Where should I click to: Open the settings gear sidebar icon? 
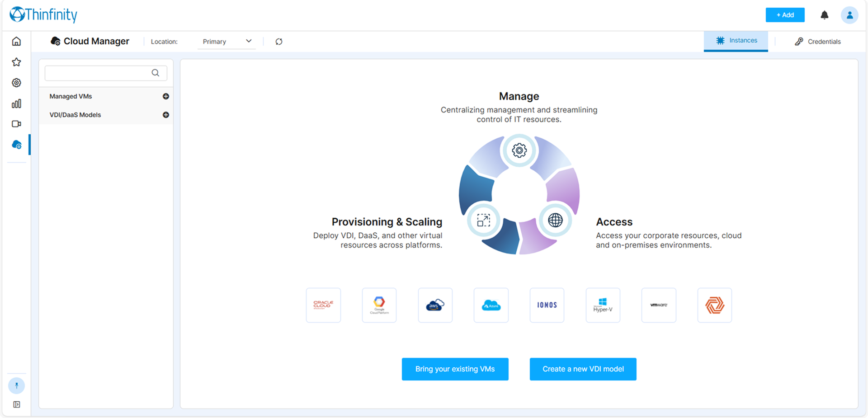pos(16,83)
